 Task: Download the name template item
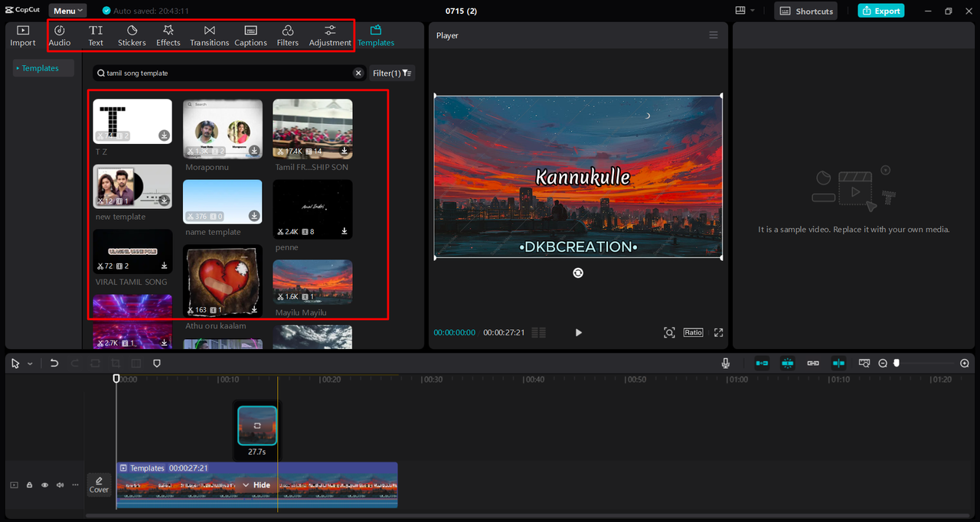point(254,216)
